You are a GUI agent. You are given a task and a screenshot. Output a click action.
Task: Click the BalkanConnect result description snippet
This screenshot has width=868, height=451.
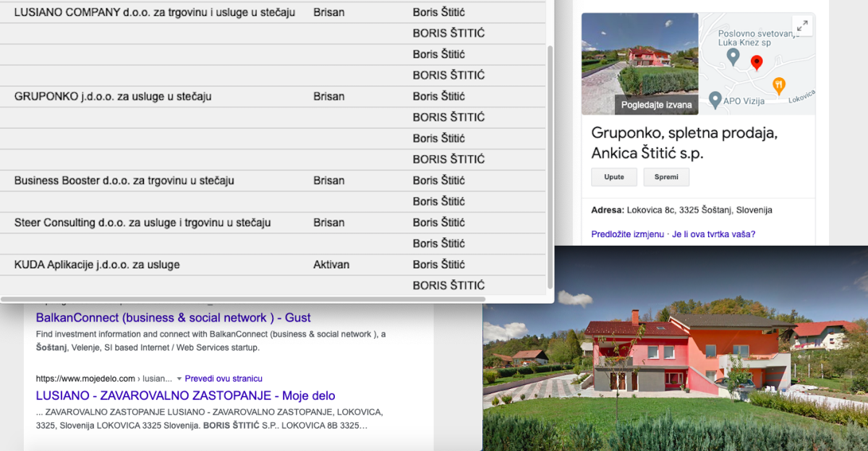pyautogui.click(x=211, y=341)
